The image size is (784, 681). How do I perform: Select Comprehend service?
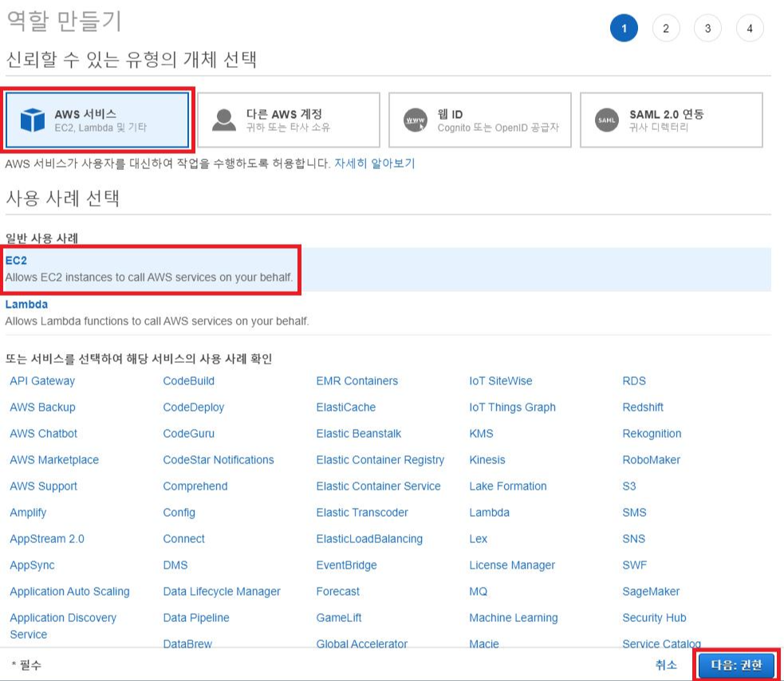click(x=195, y=486)
